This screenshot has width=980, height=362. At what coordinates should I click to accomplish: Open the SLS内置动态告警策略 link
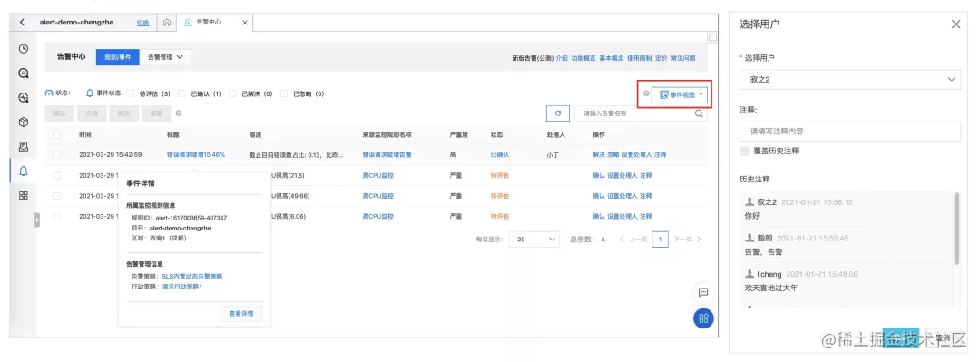coord(191,276)
